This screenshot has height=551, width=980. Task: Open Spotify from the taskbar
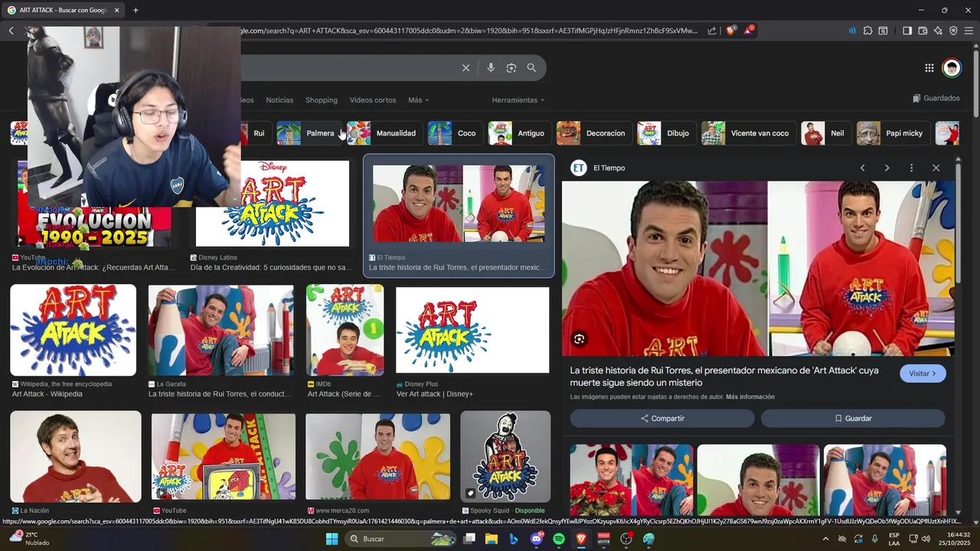point(559,539)
